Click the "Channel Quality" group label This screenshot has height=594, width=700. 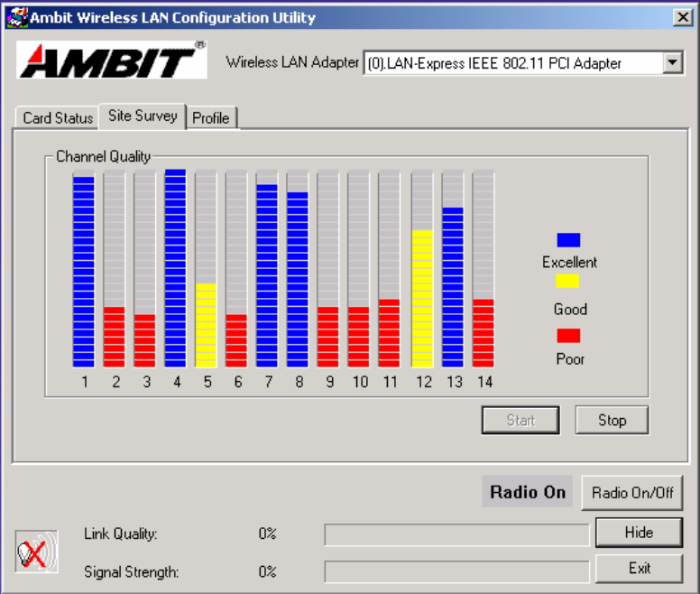(x=103, y=156)
